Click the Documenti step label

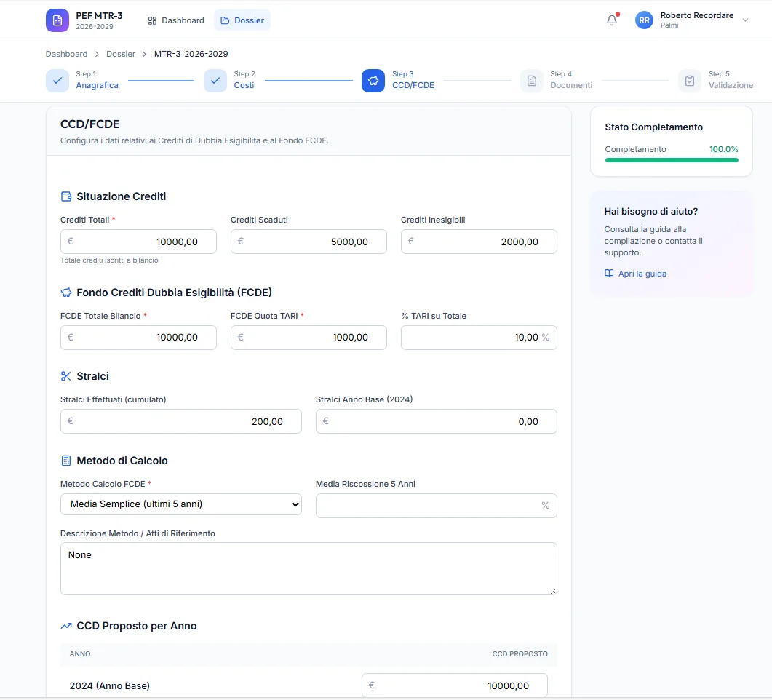click(x=571, y=85)
